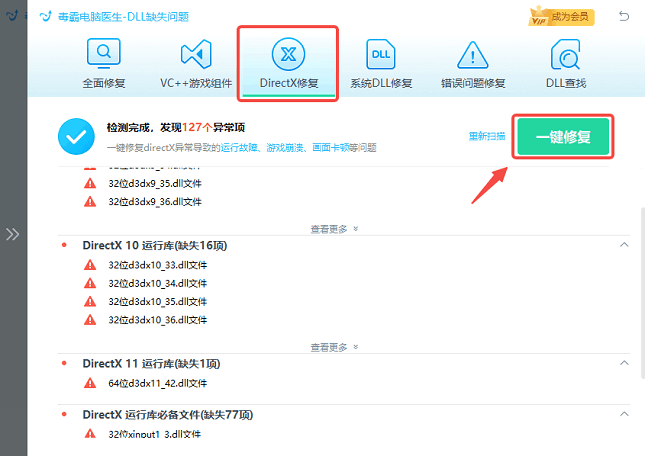Viewport: 645px width, 456px height.
Task: Click warning icon beside 32位xinput1_3.dll文件
Action: click(x=90, y=434)
